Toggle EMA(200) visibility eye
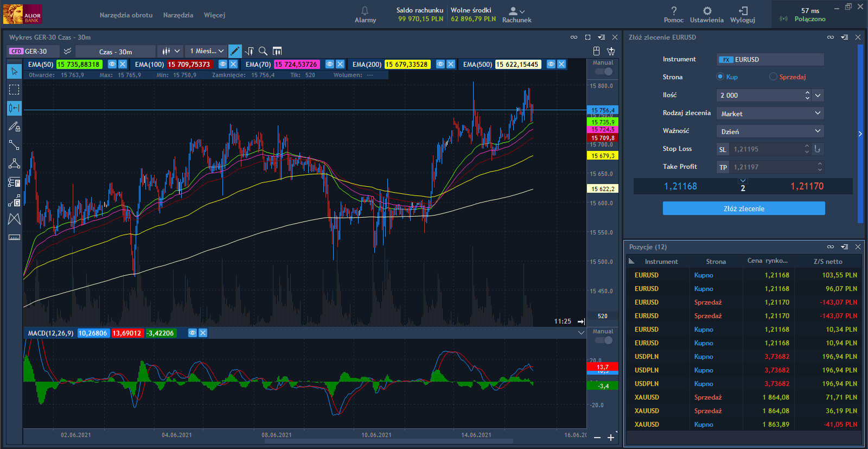 point(441,64)
